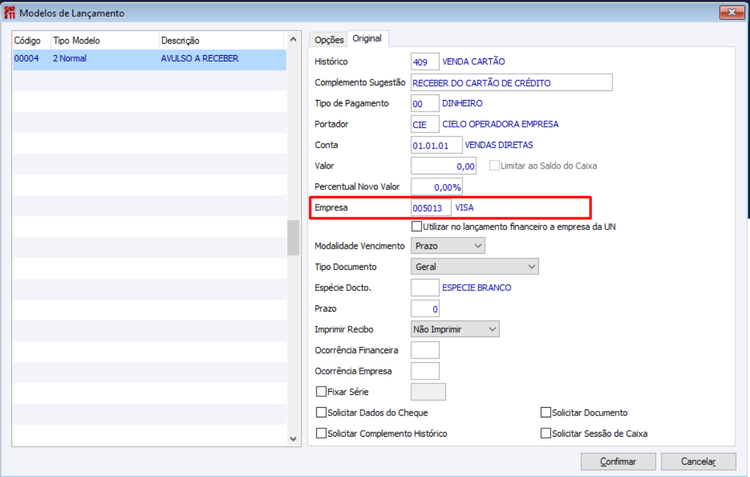Click the VISA company name text
Viewport: 750px width, 477px height.
click(464, 208)
